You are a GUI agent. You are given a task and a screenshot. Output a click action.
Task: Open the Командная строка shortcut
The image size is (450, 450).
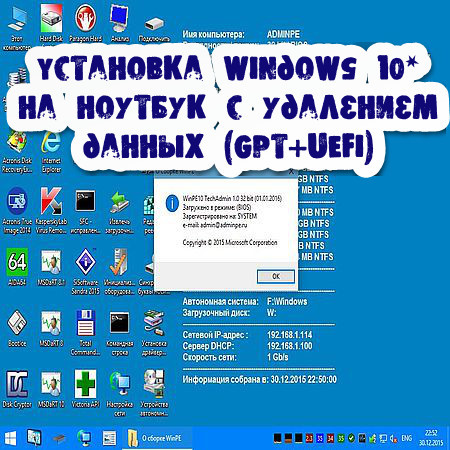120,333
